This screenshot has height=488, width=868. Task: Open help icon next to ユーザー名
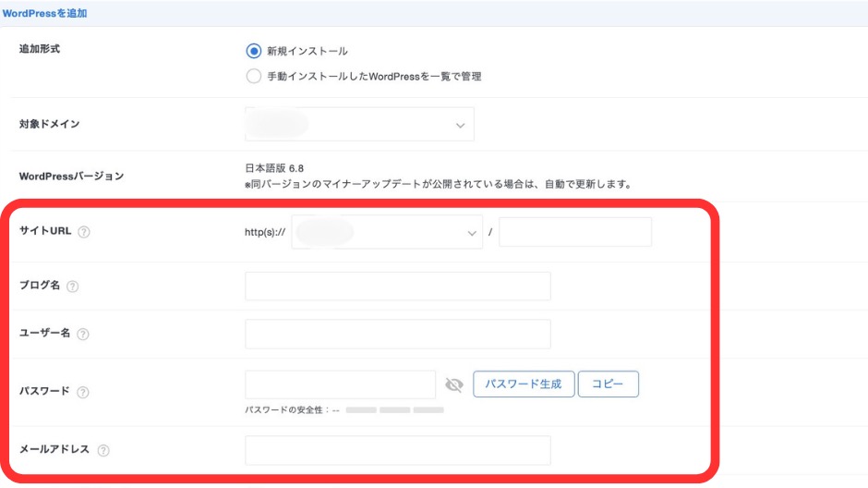[x=83, y=334]
